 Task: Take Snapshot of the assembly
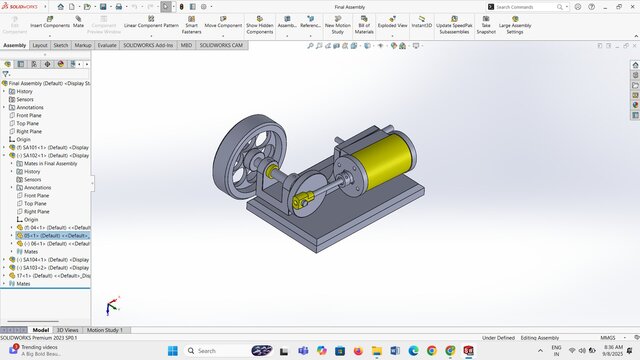486,25
